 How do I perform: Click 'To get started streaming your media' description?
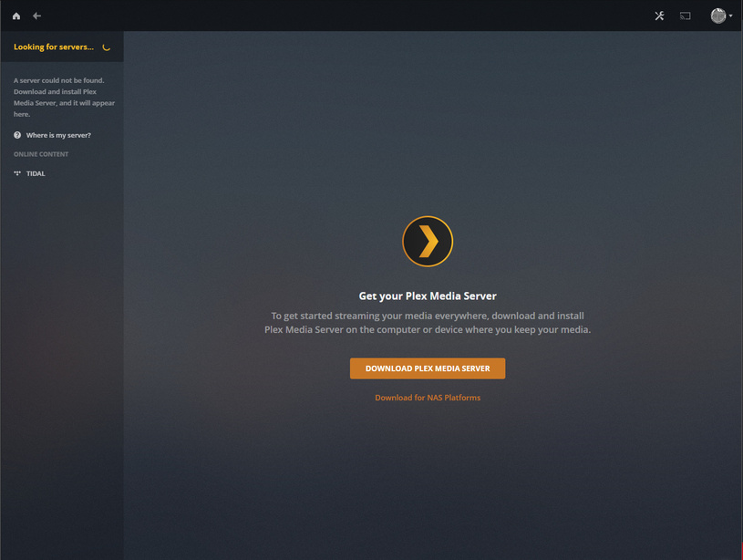tap(428, 323)
